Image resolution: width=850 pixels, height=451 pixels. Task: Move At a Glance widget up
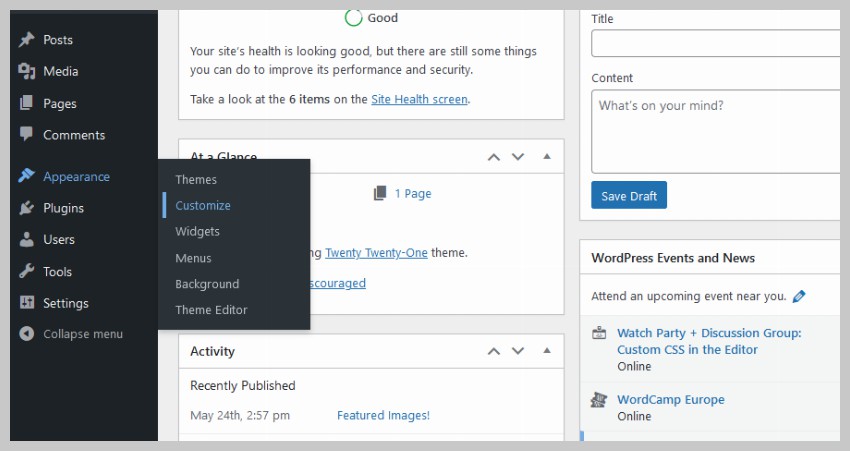click(x=493, y=157)
